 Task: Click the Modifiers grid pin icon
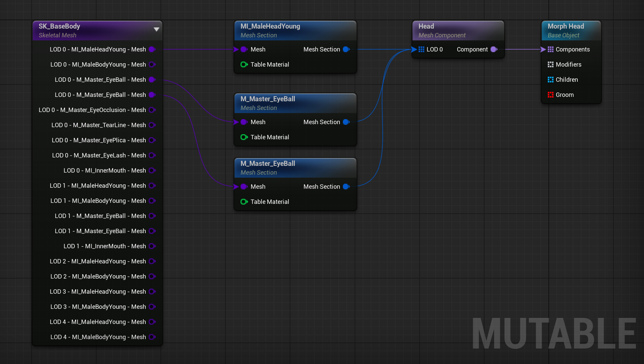point(550,65)
